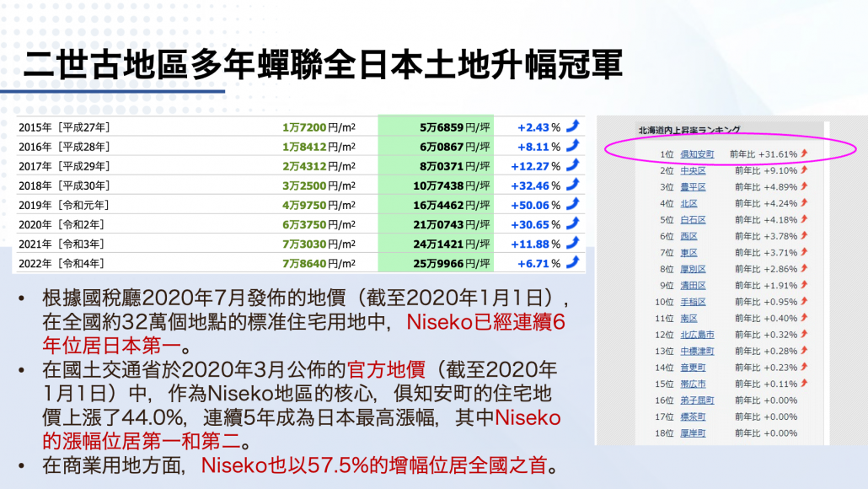
Task: Open the 北広島市 link ranked 12位
Action: click(x=697, y=335)
